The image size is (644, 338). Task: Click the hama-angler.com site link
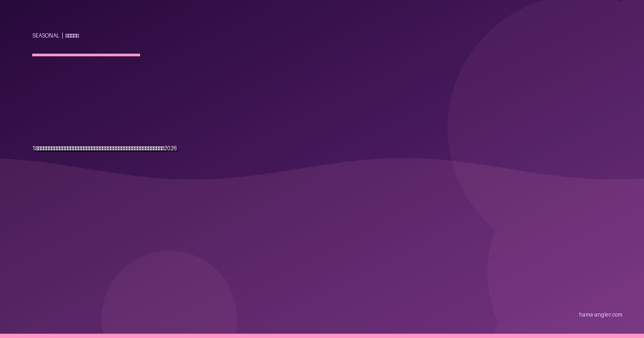(x=601, y=315)
